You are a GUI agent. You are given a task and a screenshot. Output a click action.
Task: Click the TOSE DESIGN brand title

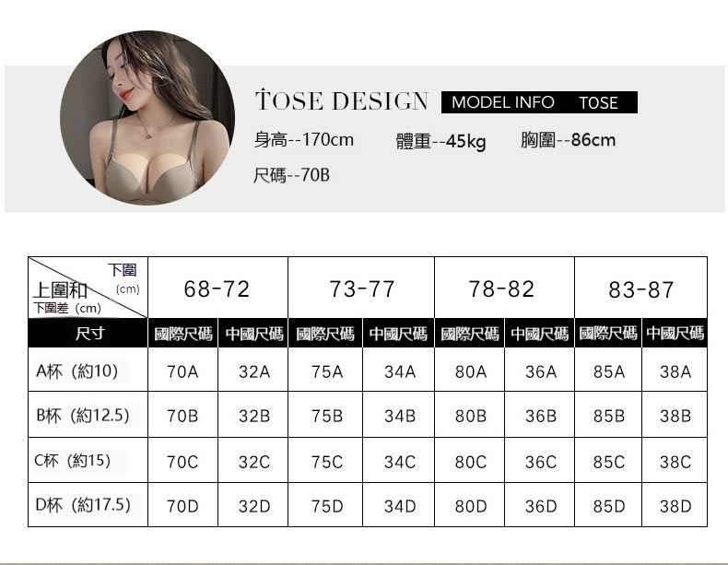click(x=342, y=101)
